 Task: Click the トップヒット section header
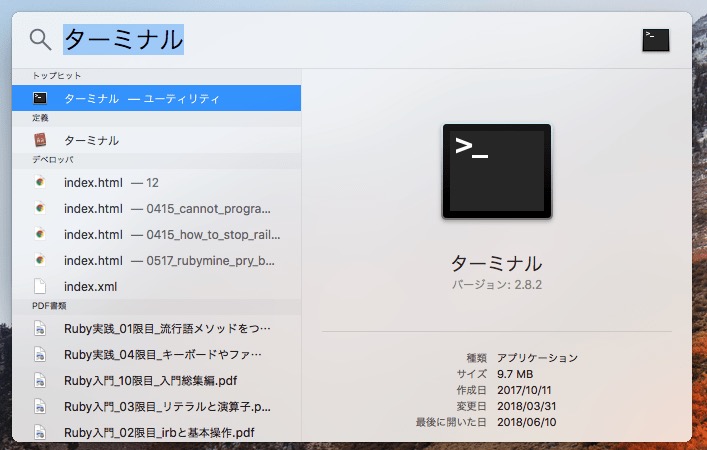(56, 76)
